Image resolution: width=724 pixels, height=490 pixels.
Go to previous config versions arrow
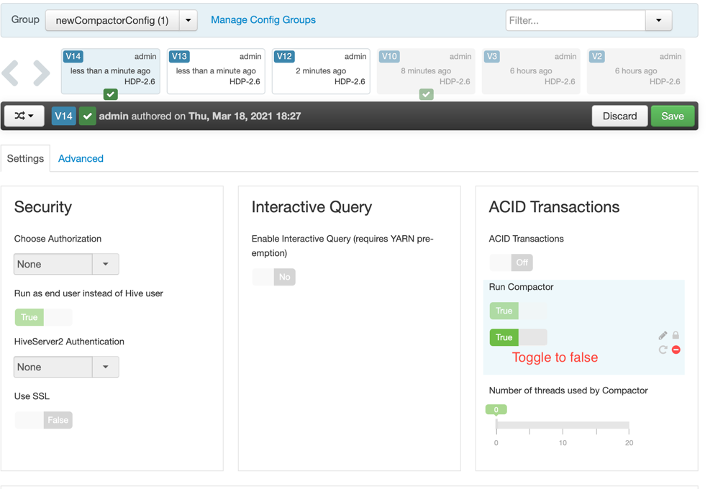(x=10, y=73)
